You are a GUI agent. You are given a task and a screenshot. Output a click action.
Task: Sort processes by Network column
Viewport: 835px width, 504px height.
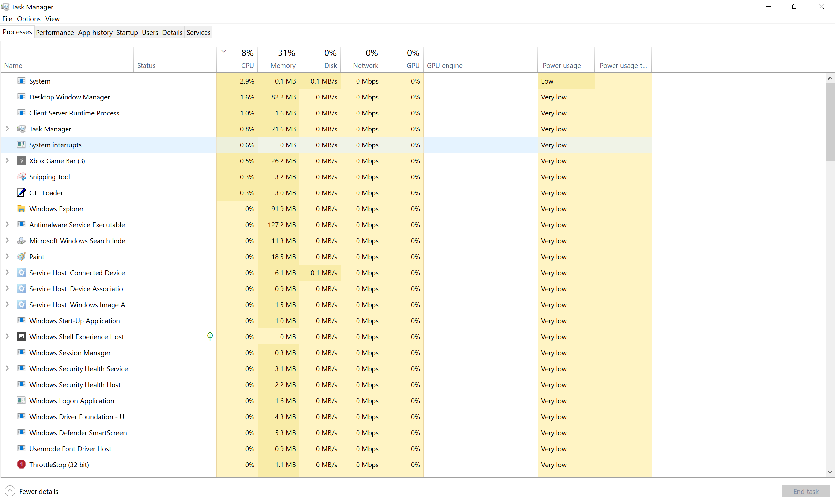tap(361, 59)
